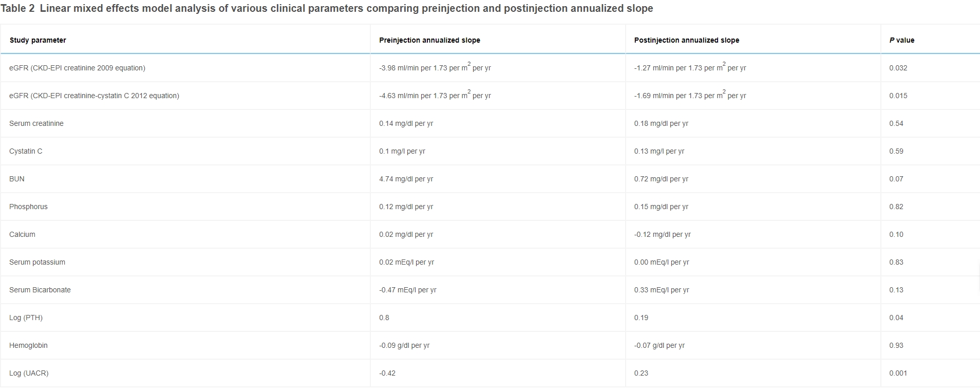Click the Log (PTH) row label
Image resolution: width=980 pixels, height=391 pixels.
[x=26, y=318]
